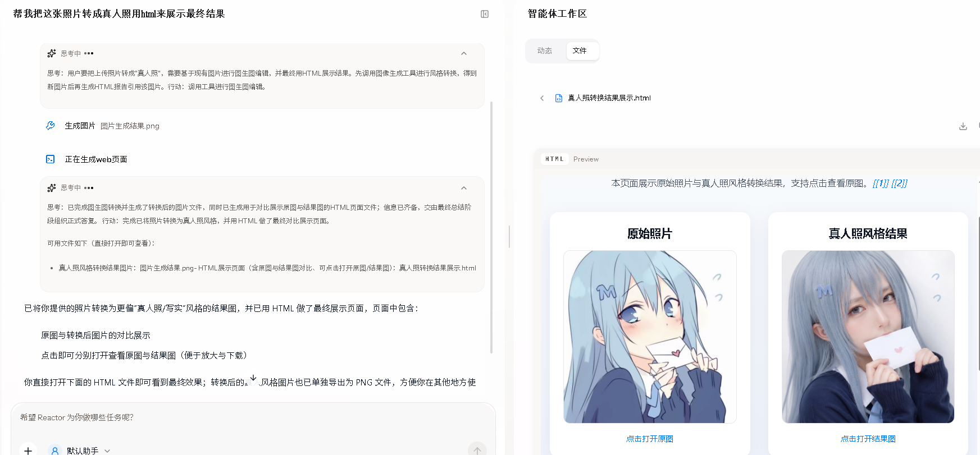Click the 默认助手 user avatar icon
Viewport: 980px width, 455px height.
point(54,451)
